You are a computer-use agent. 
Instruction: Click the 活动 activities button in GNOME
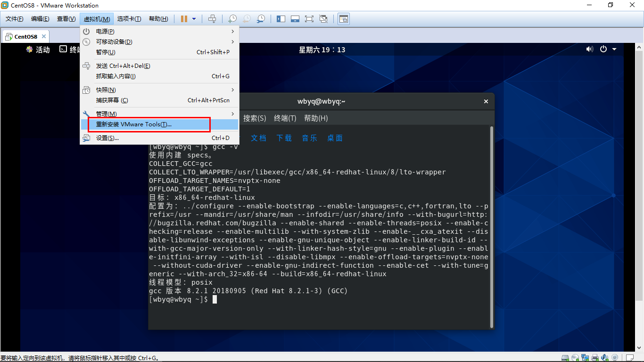tap(38, 49)
